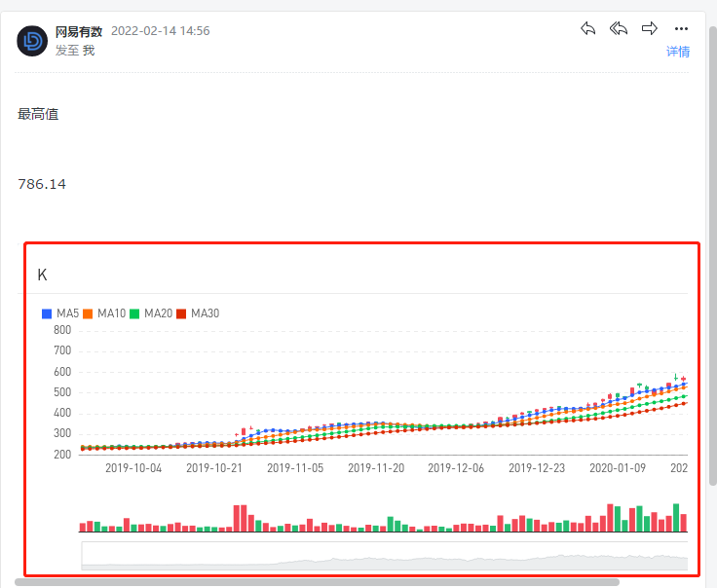Click the horizontal scrollbar at bottom
Image resolution: width=717 pixels, height=588 pixels.
317,582
